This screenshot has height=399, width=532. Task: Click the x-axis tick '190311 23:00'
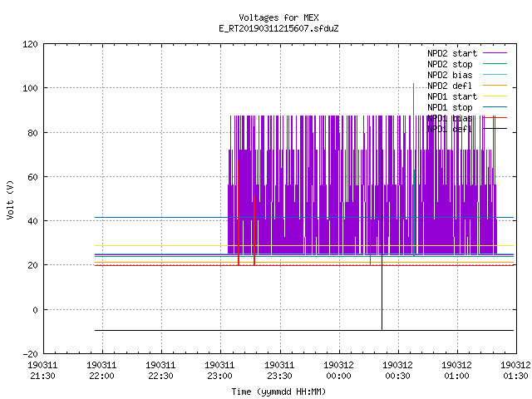tap(219, 371)
